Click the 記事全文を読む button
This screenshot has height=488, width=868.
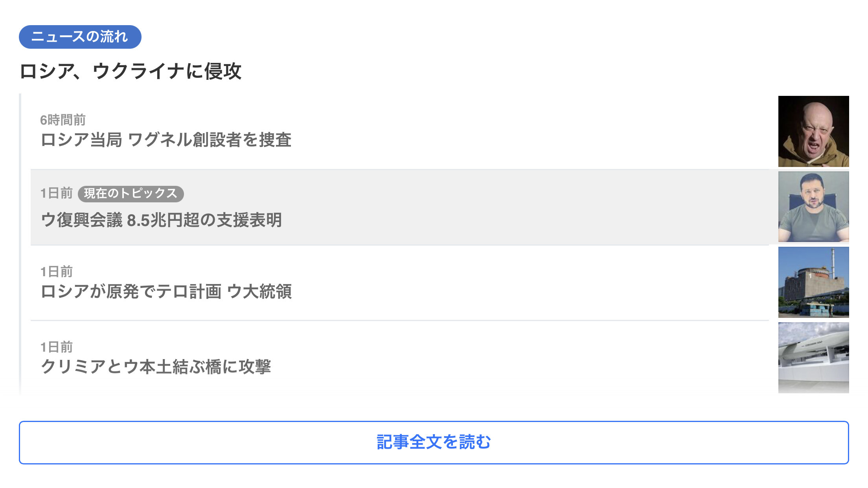tap(434, 442)
